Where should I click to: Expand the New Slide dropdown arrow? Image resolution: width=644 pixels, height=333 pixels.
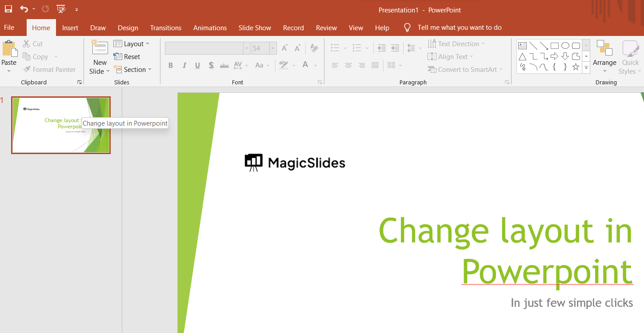pos(108,71)
